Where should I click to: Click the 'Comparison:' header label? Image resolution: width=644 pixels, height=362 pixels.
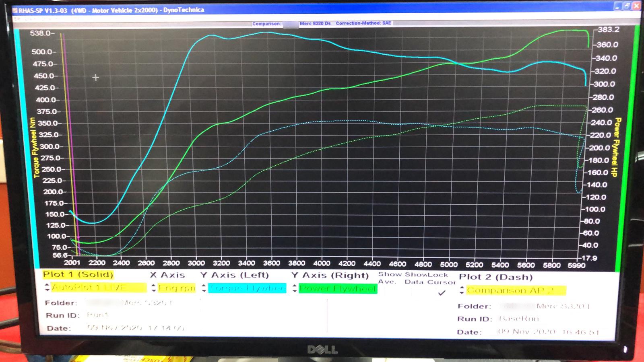[266, 24]
